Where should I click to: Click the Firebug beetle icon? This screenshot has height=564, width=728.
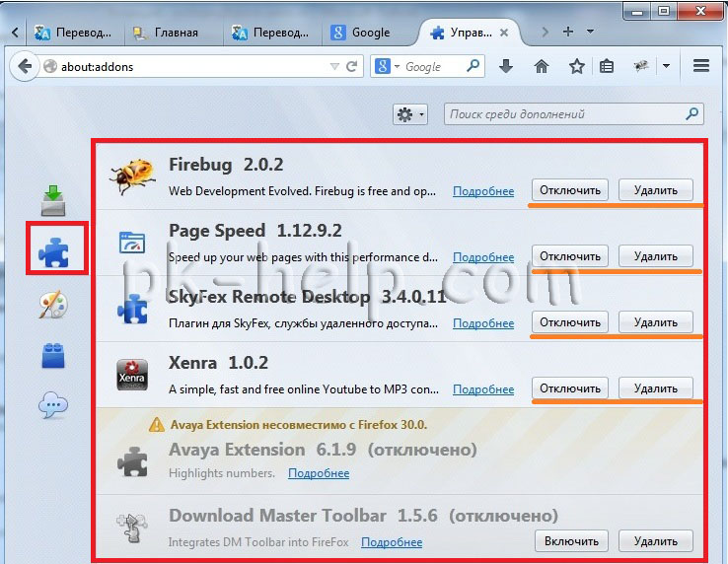point(133,176)
